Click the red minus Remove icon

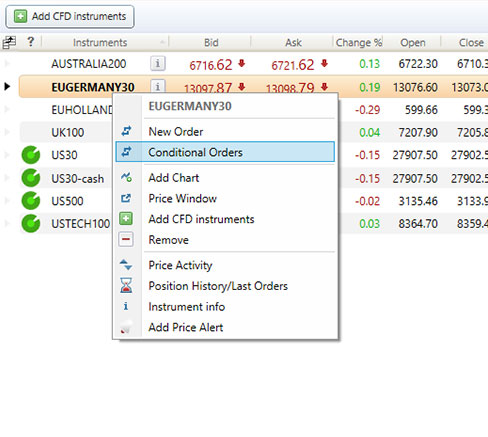tap(126, 239)
